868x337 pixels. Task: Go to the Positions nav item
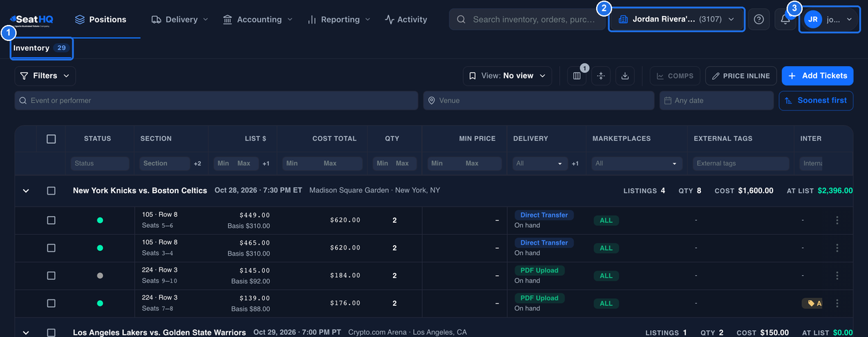tap(100, 19)
